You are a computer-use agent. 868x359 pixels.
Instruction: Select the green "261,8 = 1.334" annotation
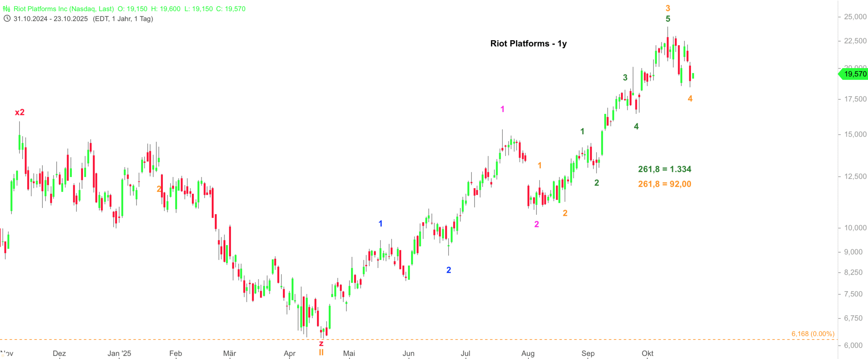[664, 169]
